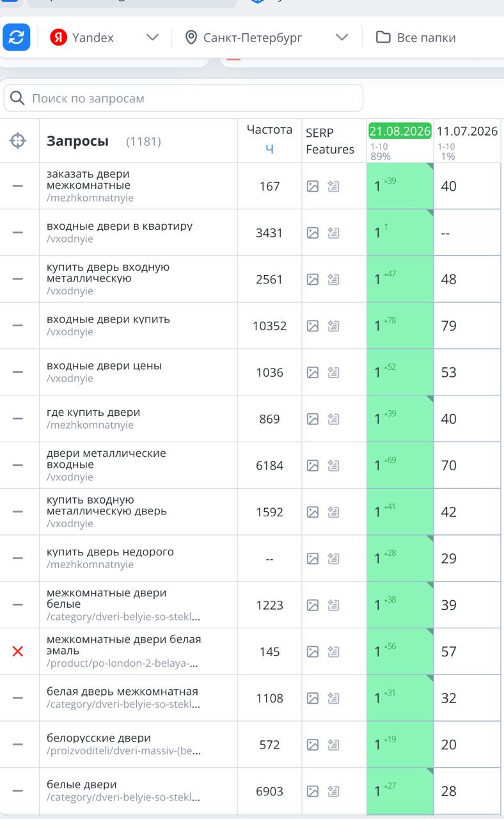Toggle the dash marker for 'купить дверь недорого'
Viewport: 504px width, 819px height.
[18, 558]
